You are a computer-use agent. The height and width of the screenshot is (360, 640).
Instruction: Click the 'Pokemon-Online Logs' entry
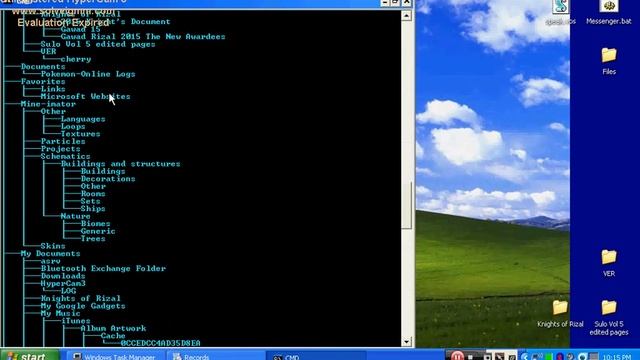(x=88, y=74)
